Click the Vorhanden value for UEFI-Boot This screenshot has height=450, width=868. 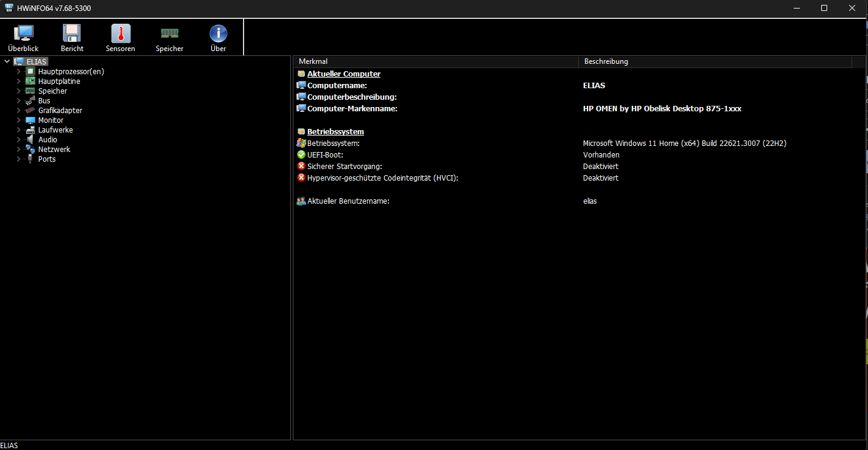click(601, 154)
